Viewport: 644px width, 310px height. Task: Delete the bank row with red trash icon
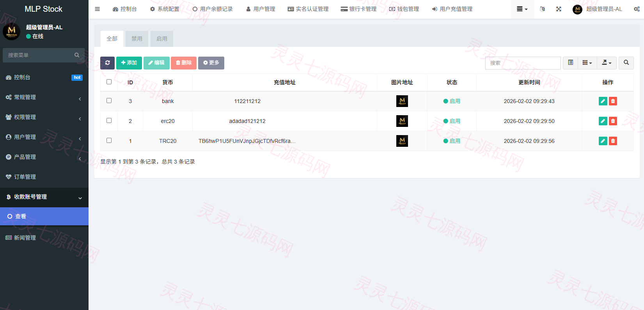coord(613,101)
